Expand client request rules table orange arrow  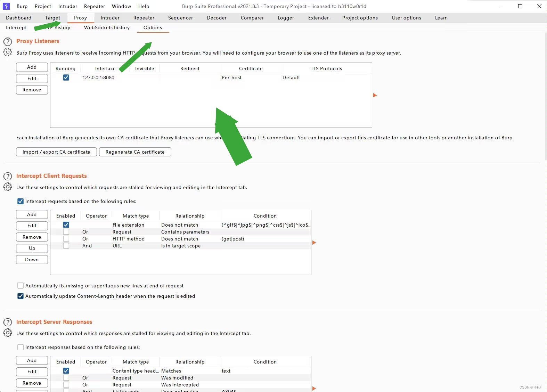[314, 243]
